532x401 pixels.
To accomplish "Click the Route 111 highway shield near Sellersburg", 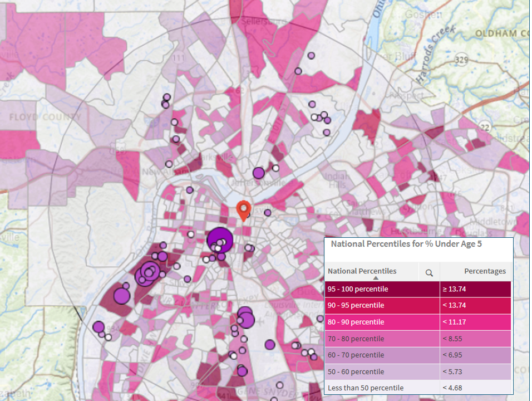I will pyautogui.click(x=179, y=57).
